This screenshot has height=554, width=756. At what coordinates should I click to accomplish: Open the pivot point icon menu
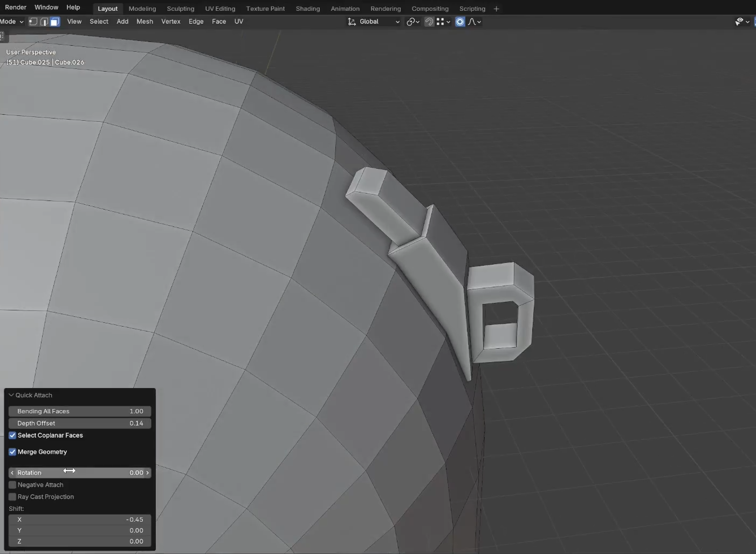[x=413, y=22]
